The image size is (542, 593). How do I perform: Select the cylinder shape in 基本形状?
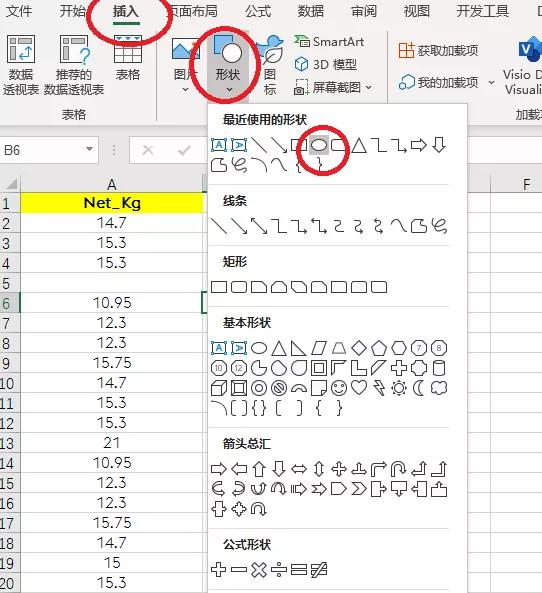439,368
